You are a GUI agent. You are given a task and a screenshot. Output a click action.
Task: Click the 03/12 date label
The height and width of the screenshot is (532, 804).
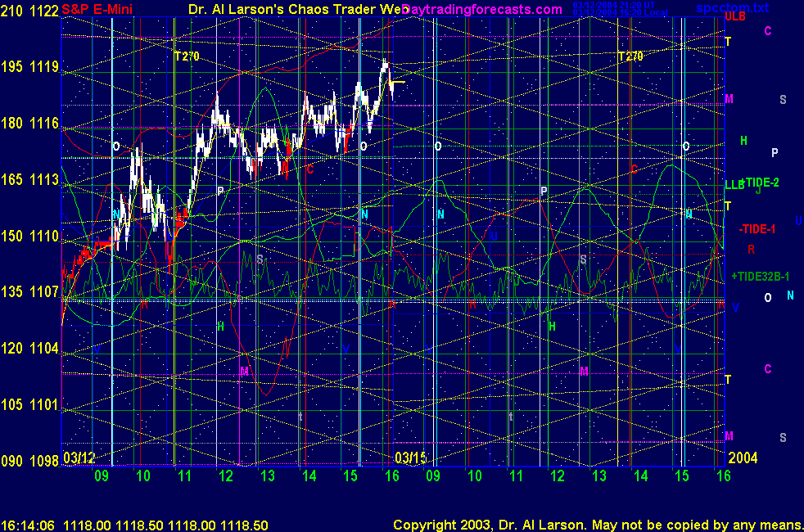point(79,458)
